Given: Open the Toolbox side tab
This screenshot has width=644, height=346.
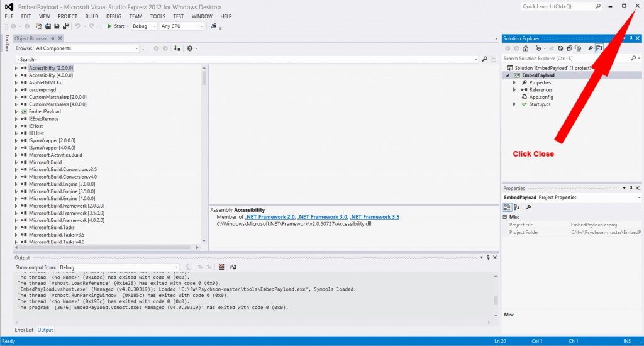Looking at the screenshot, I should 6,43.
